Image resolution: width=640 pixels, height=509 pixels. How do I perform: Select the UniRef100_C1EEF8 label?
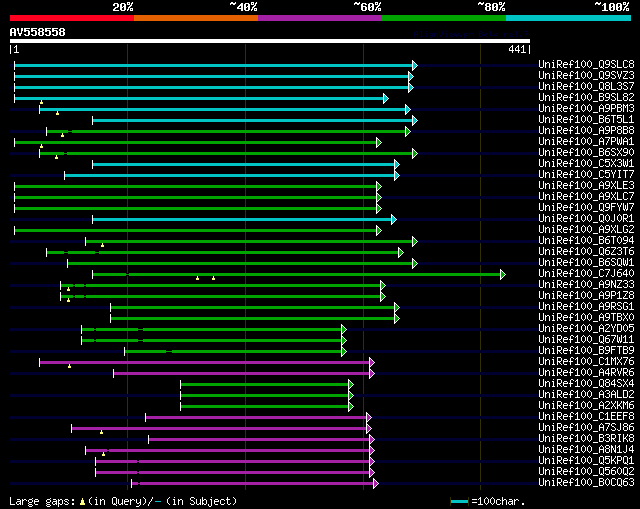point(586,417)
